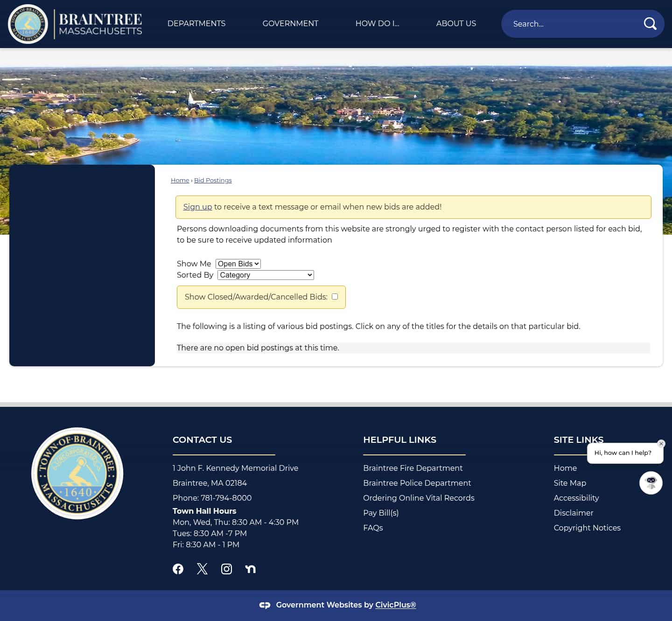Click Braintree Massachusetts header title text
Viewport: 672px width, 621px height.
pos(100,24)
